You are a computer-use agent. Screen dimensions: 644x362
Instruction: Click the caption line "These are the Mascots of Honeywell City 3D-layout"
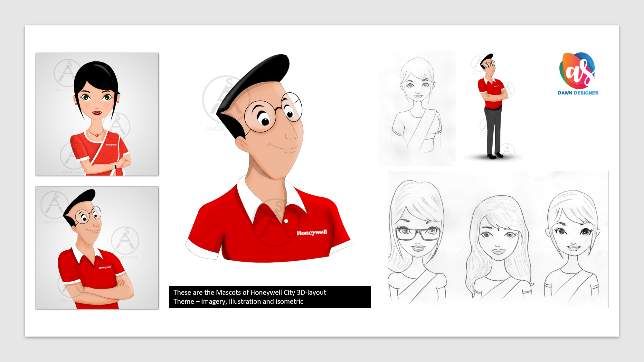(x=250, y=292)
